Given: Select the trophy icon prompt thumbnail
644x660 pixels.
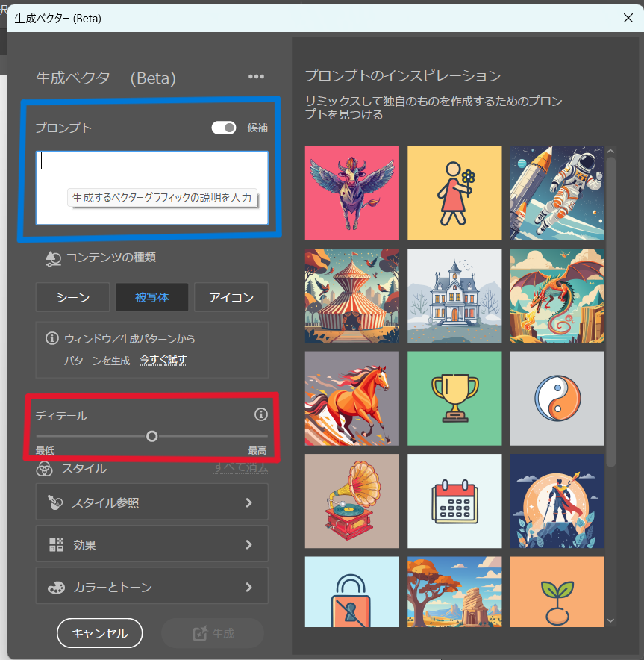Looking at the screenshot, I should pos(454,398).
